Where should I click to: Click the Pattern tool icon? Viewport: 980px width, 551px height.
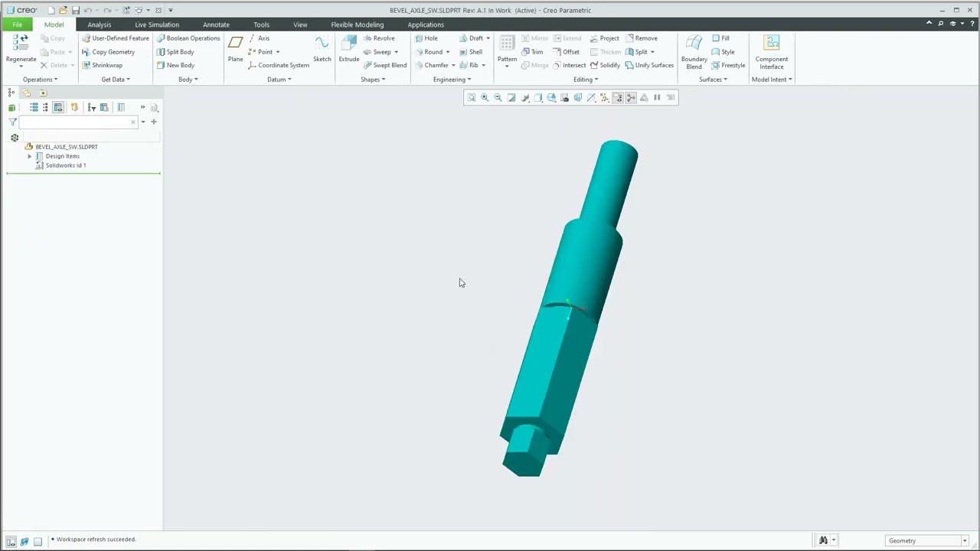coord(507,44)
